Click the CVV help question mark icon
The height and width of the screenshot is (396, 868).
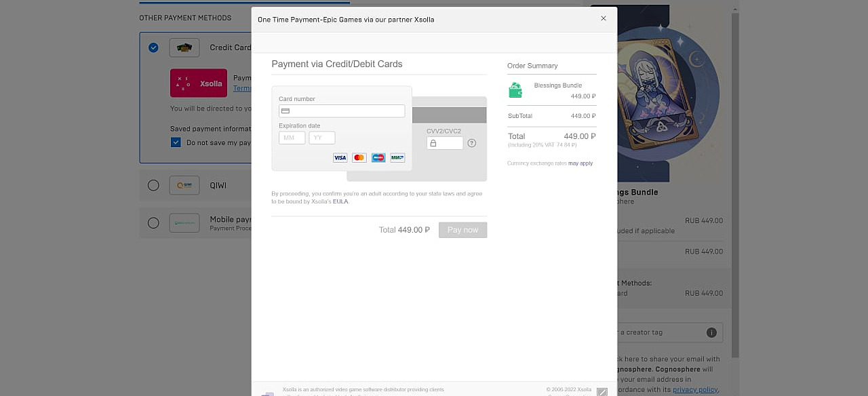[x=472, y=143]
